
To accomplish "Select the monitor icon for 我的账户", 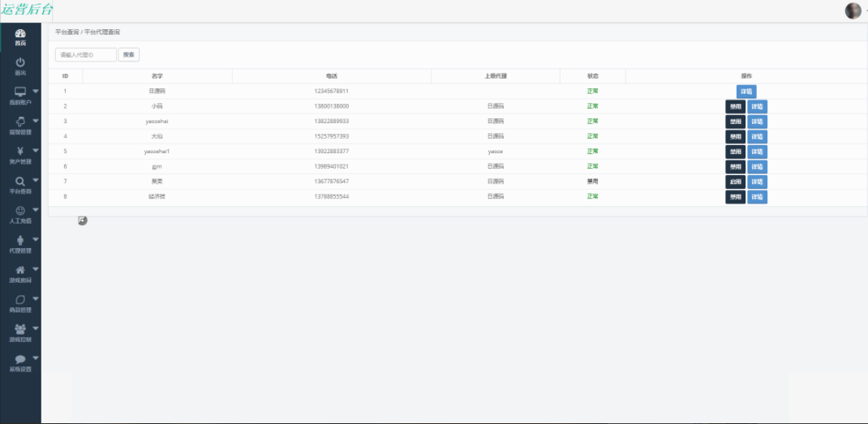I will tap(20, 92).
